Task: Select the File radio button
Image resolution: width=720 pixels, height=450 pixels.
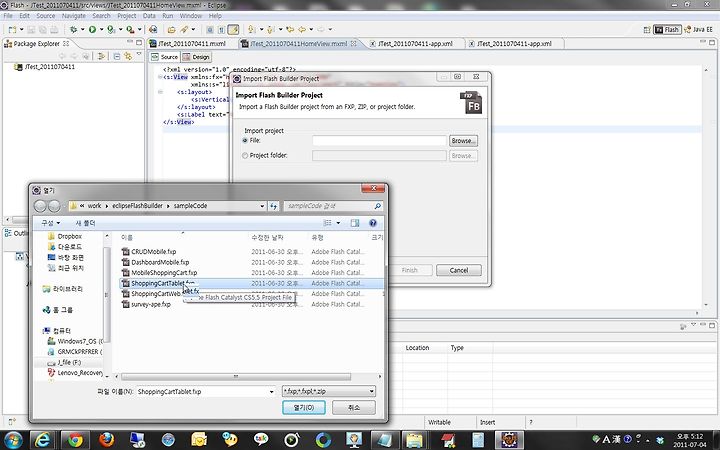Action: [245, 141]
